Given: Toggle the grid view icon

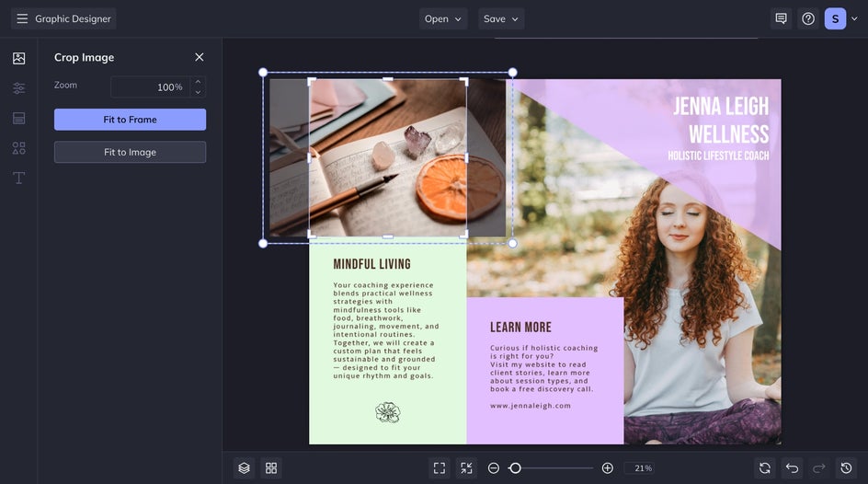Looking at the screenshot, I should 271,468.
